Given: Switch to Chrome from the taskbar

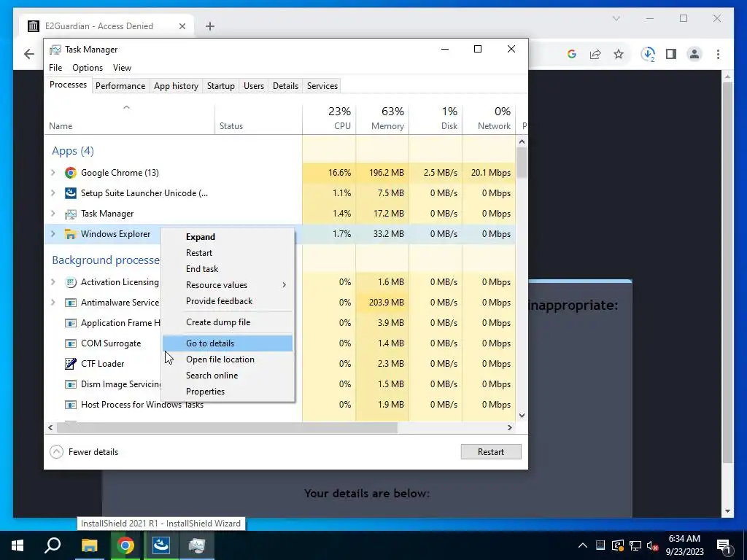Looking at the screenshot, I should [x=125, y=545].
